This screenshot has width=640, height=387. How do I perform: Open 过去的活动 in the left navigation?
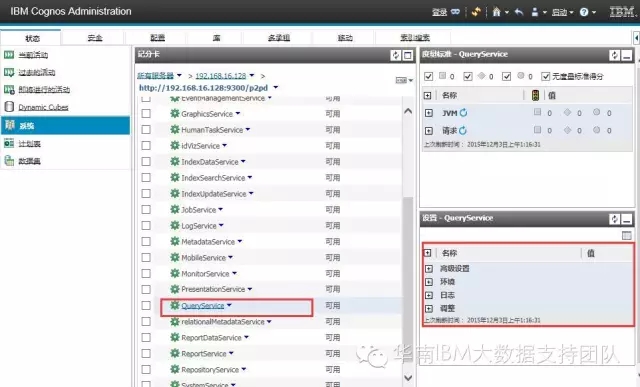click(x=37, y=72)
